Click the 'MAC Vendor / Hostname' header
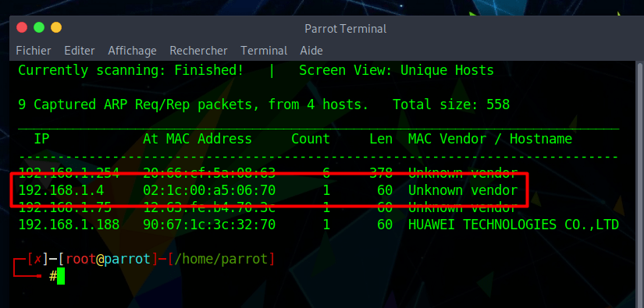 490,139
